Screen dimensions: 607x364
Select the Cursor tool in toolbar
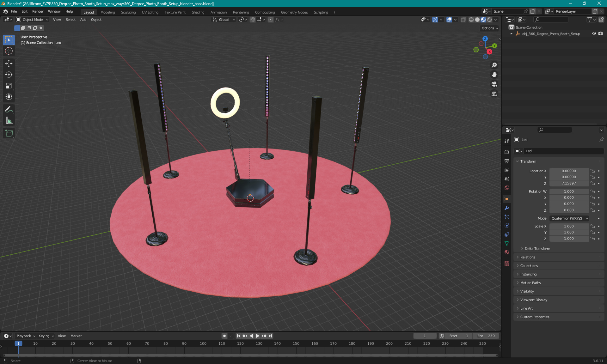point(9,51)
